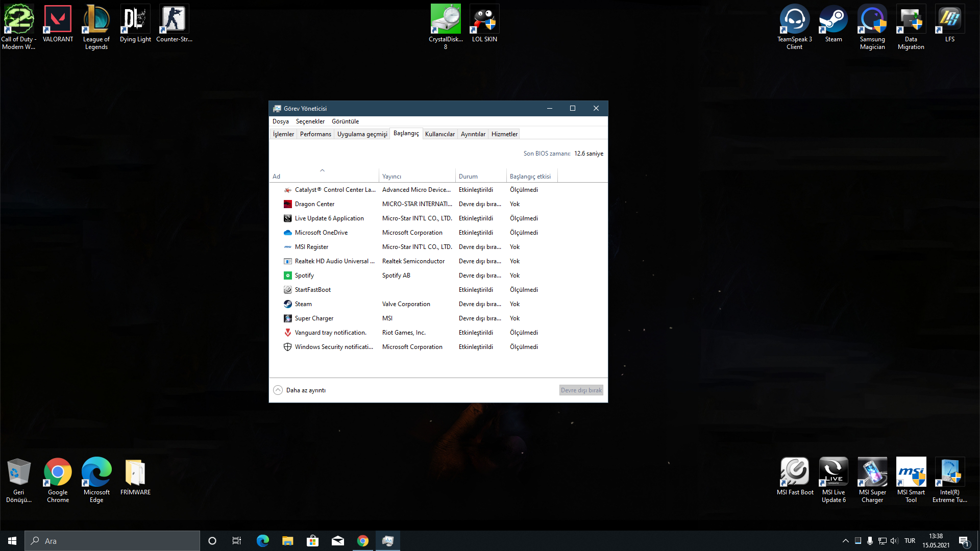
Task: Select FRİMWARE folder on desktop
Action: point(135,476)
